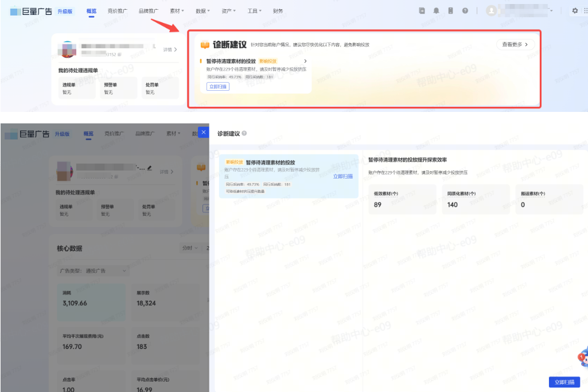The width and height of the screenshot is (588, 392).
Task: Select 品牌推广 tab in the dimmed lower page
Action: [x=145, y=134]
